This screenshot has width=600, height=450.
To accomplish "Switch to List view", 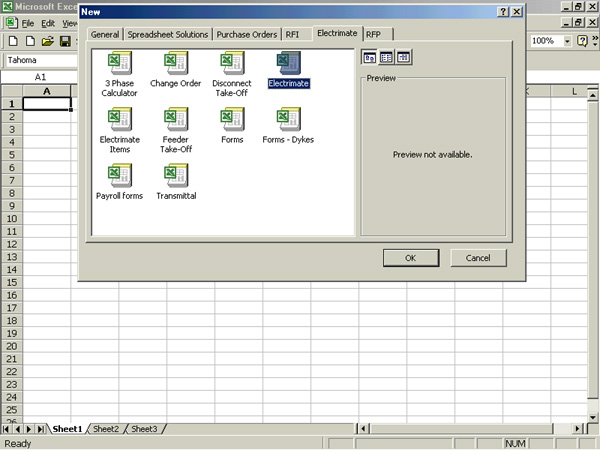I will (386, 58).
